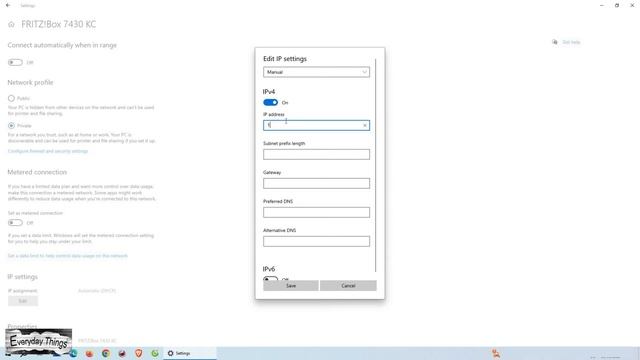Click the Alternative DNS input field
640x360 pixels.
point(316,241)
